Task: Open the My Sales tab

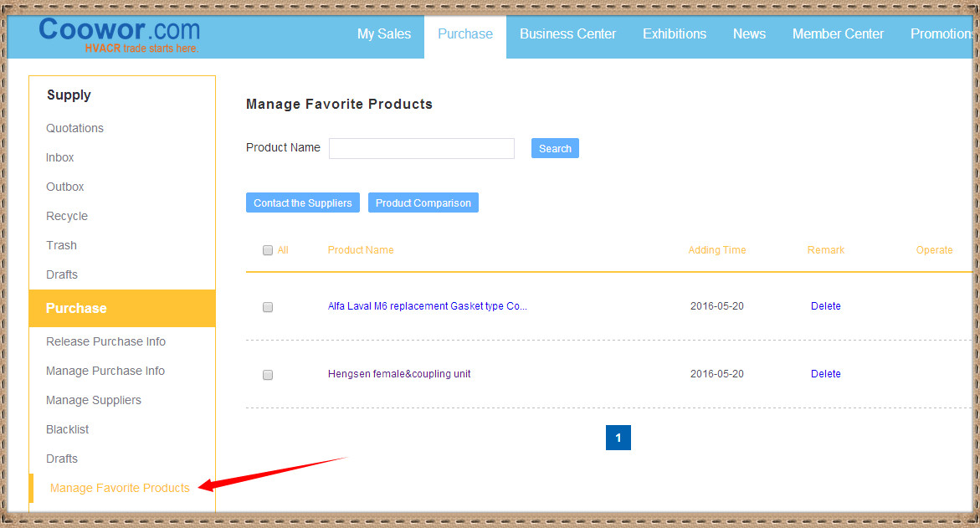Action: click(x=384, y=34)
